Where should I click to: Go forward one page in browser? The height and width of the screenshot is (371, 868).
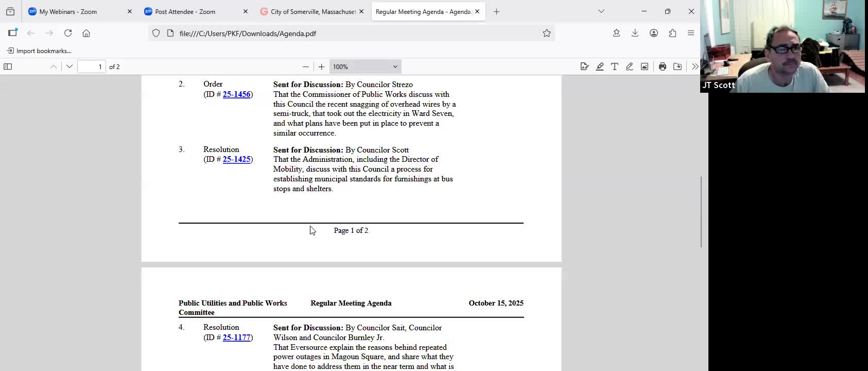[x=49, y=33]
